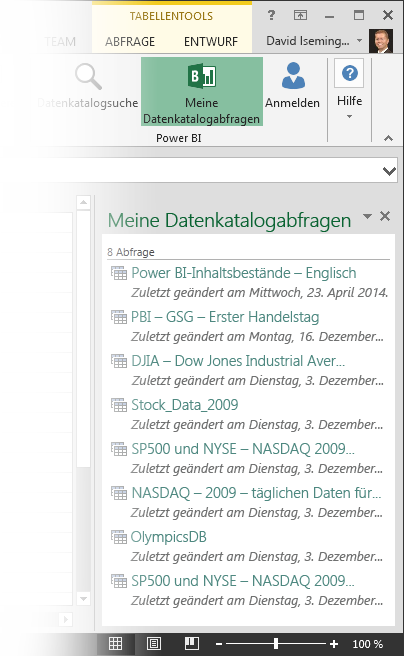The image size is (404, 656).
Task: Click zoom out minus button
Action: pyautogui.click(x=219, y=644)
